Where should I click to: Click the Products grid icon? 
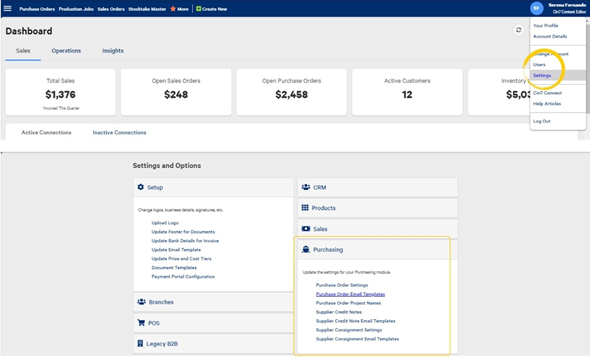point(305,208)
